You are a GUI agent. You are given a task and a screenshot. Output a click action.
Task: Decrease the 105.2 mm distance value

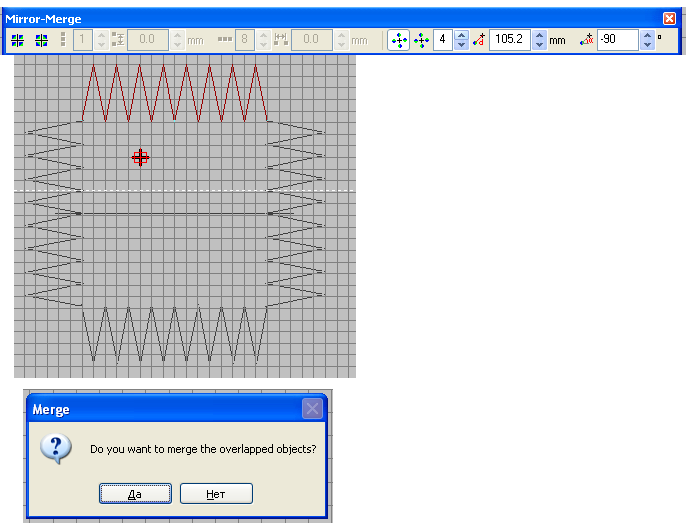pos(539,46)
